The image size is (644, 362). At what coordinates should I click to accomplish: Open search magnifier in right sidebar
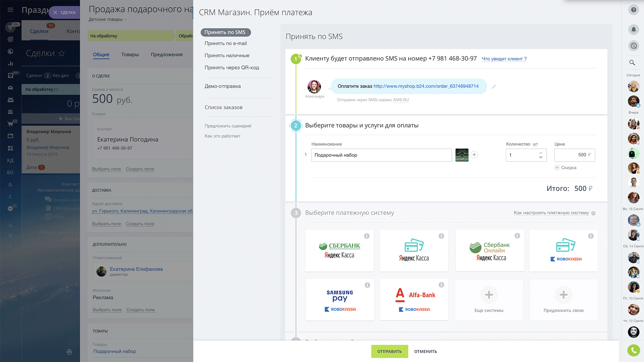pyautogui.click(x=632, y=63)
